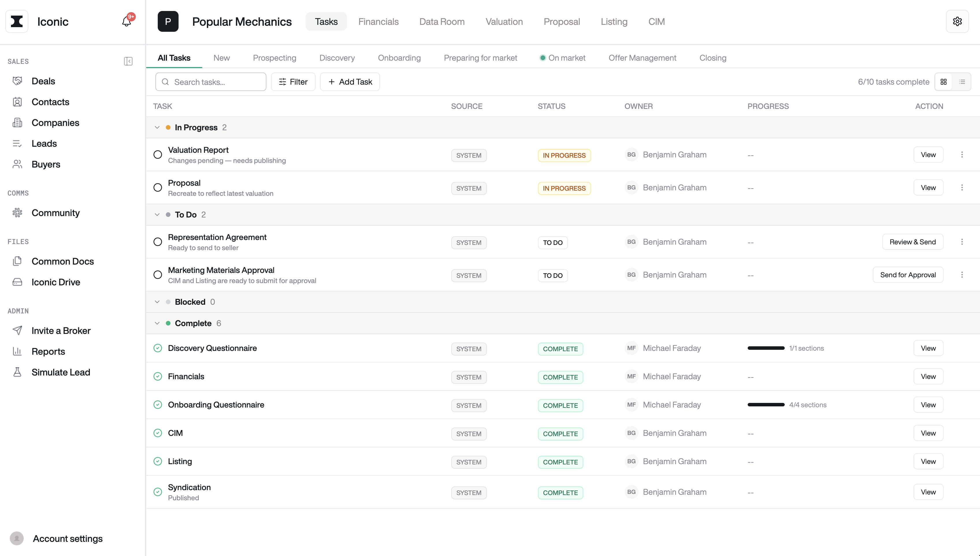
Task: Click the Iconic logo icon
Action: point(17,21)
